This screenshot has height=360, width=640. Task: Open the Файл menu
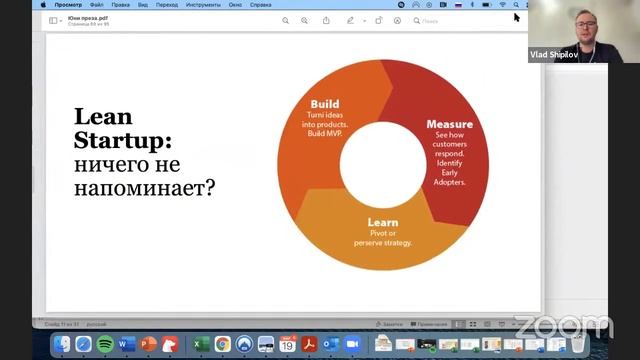pos(97,5)
